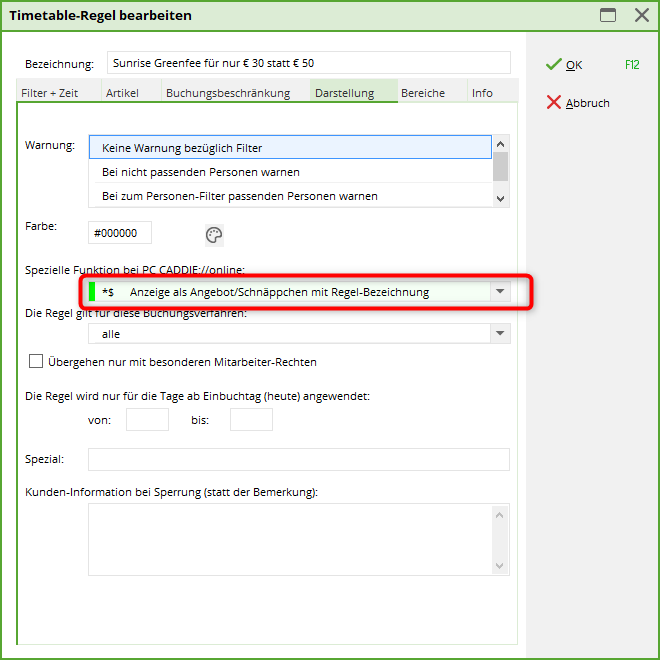
Task: Click the Farbe hex value field
Action: click(x=120, y=233)
